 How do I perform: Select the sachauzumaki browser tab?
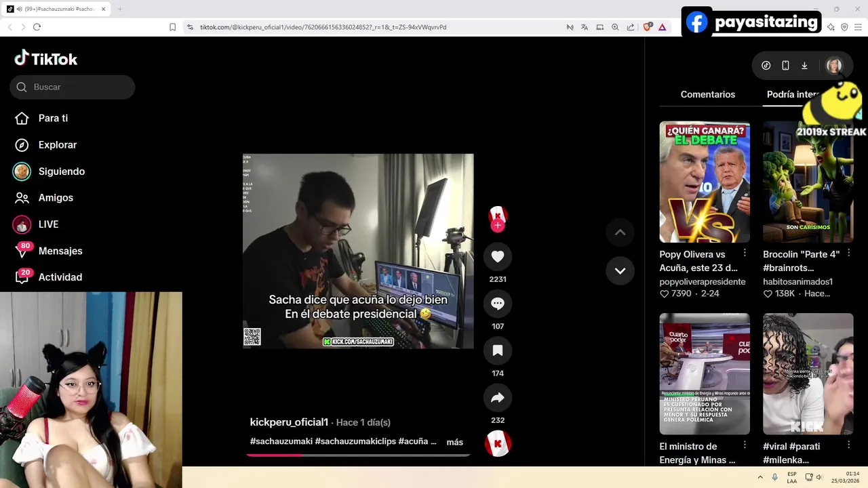[56, 9]
